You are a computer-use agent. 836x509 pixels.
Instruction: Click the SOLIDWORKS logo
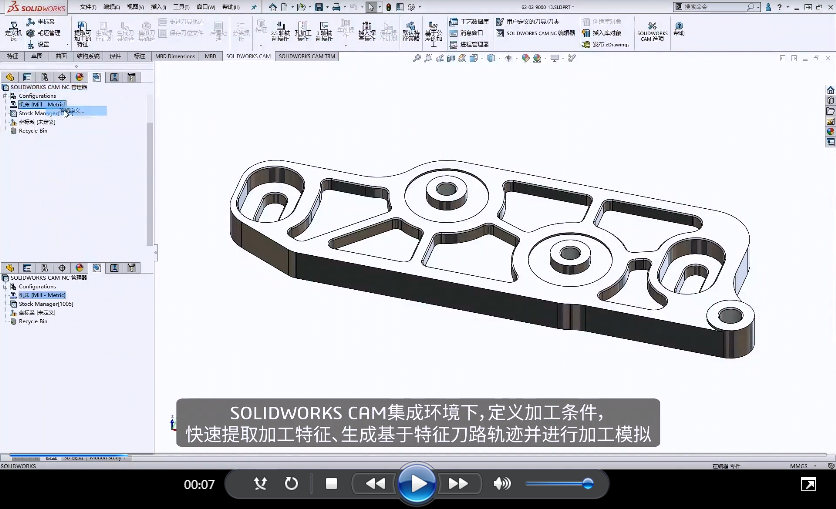pos(36,7)
